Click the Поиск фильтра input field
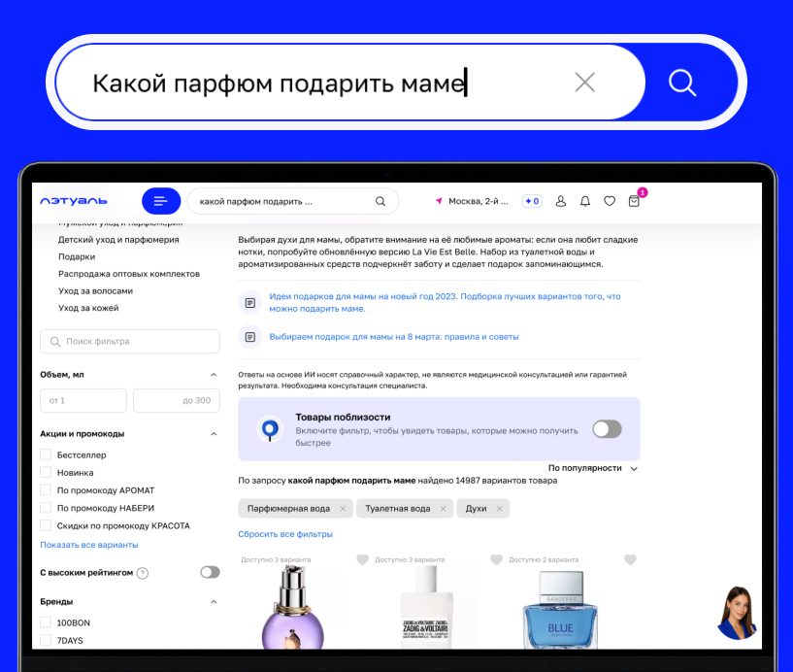This screenshot has height=672, width=793. point(130,342)
